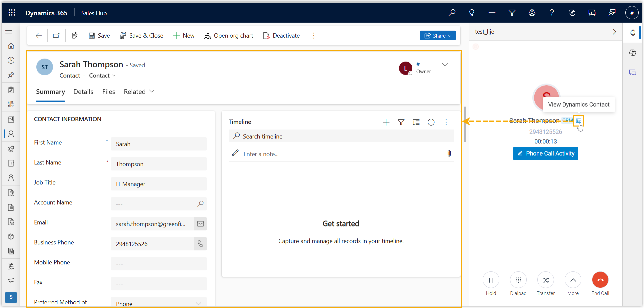Click the Job Title input field
644x308 pixels.
click(x=159, y=184)
